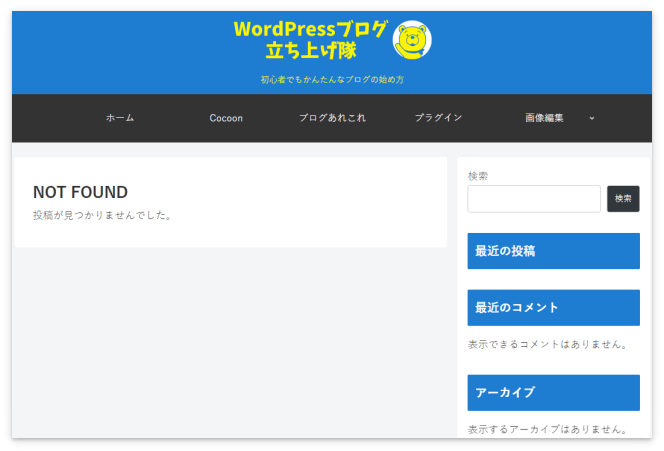The width and height of the screenshot is (664, 451).
Task: Click the tagline 初心者でもかんたんなブログの始め方
Action: click(x=332, y=79)
